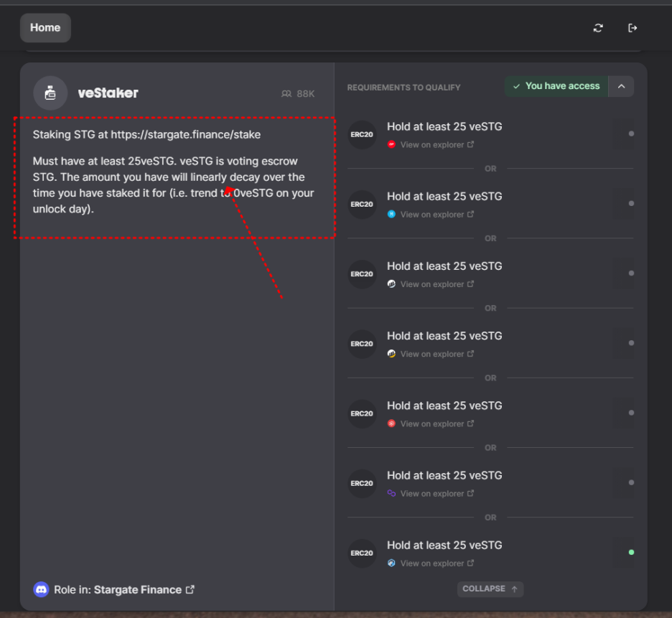The image size is (672, 618).
Task: Click the 88K member count
Action: (x=306, y=93)
